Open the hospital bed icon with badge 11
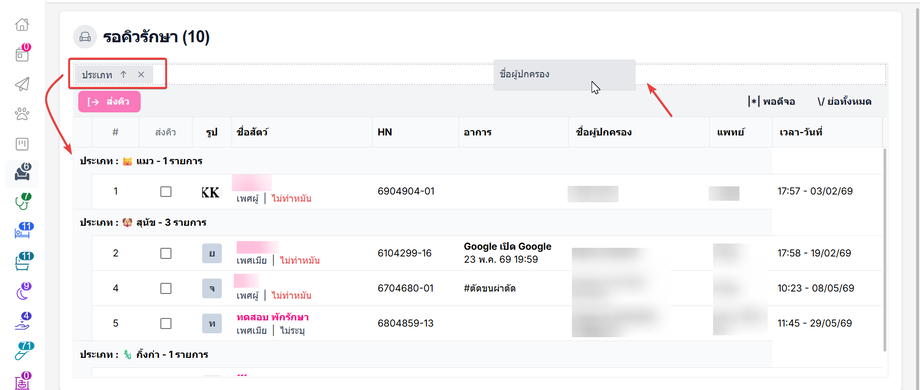 pos(22,231)
